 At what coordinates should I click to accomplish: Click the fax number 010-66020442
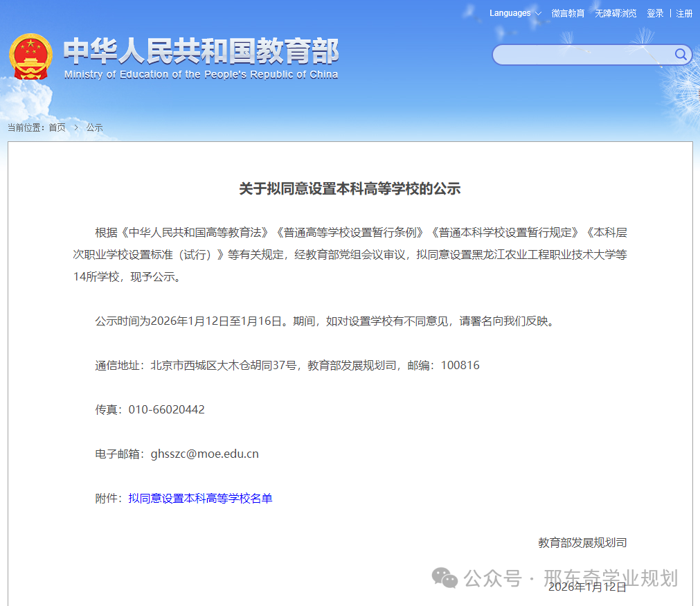coord(166,409)
